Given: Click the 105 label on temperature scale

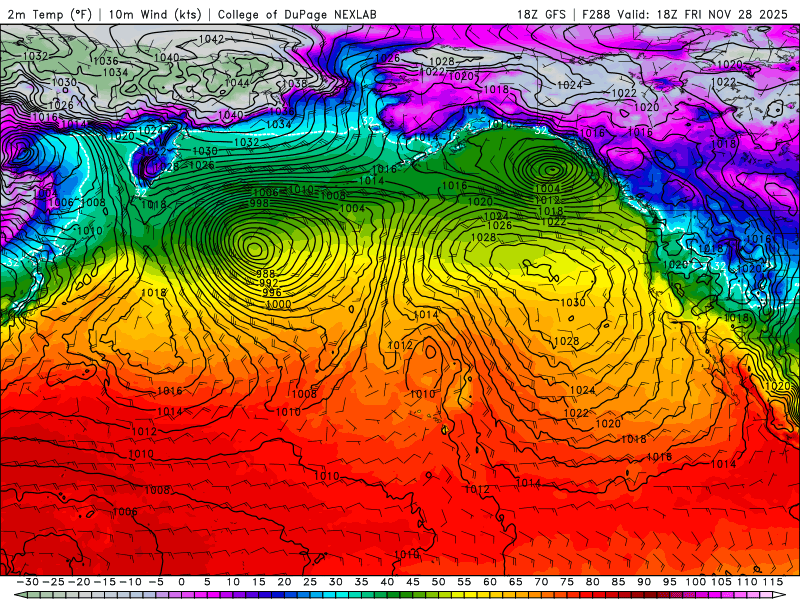Looking at the screenshot, I should pos(721,582).
